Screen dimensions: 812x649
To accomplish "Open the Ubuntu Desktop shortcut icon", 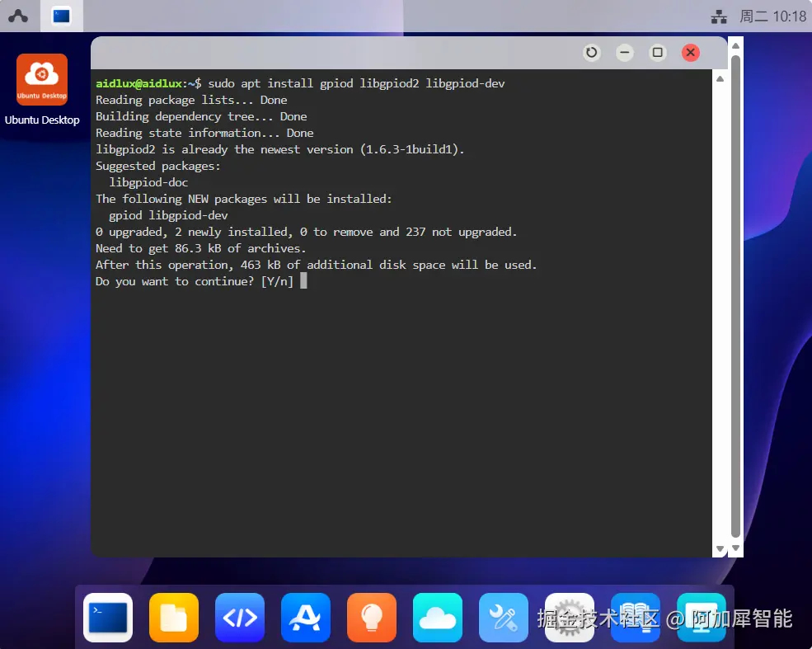I will pos(42,79).
